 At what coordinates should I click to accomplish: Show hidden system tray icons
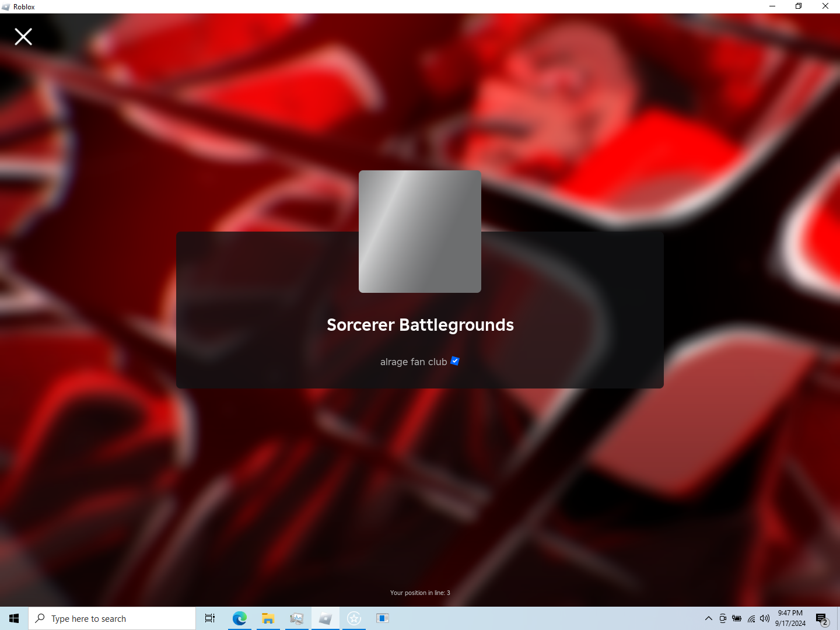(709, 618)
